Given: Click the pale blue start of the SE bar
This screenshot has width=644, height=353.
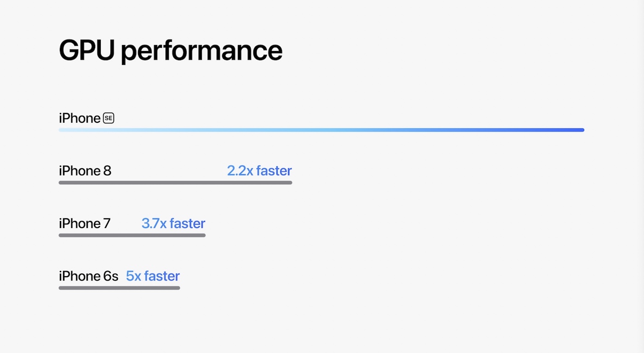Looking at the screenshot, I should pos(63,130).
